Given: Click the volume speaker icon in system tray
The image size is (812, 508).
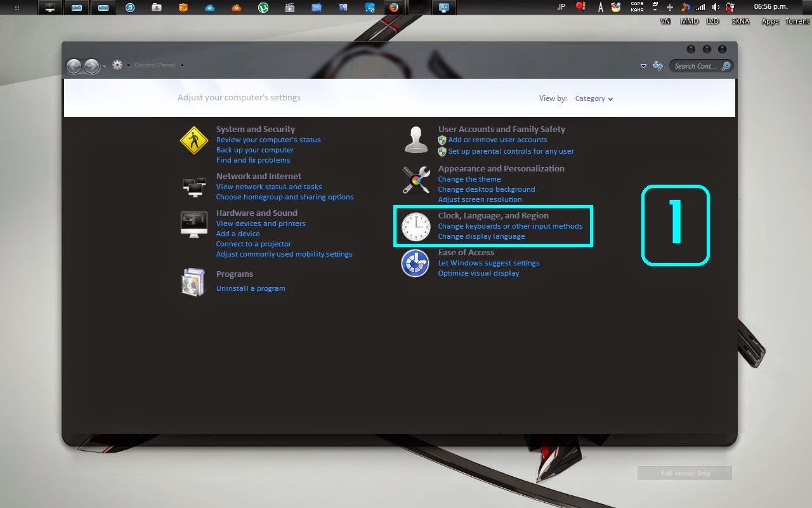Looking at the screenshot, I should pyautogui.click(x=715, y=6).
